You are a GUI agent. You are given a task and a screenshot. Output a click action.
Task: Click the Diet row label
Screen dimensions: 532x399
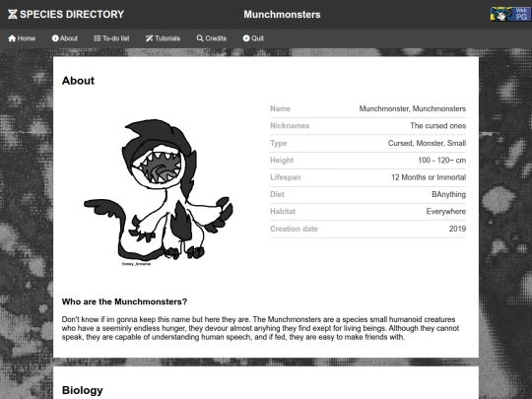277,194
